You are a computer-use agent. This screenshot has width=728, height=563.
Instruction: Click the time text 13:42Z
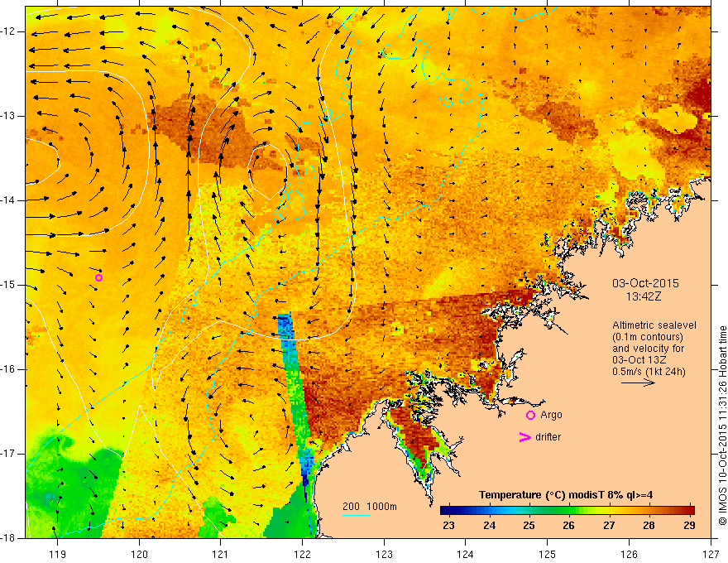click(644, 296)
